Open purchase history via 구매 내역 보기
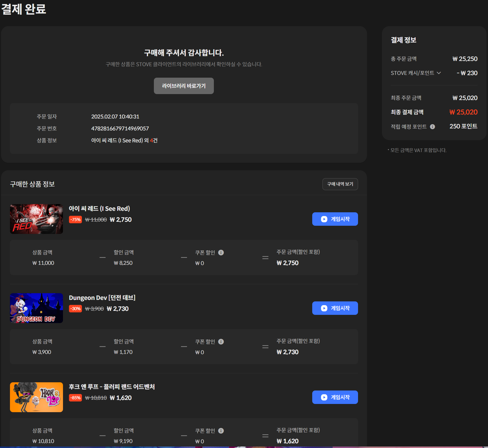This screenshot has height=448, width=488. [x=340, y=184]
